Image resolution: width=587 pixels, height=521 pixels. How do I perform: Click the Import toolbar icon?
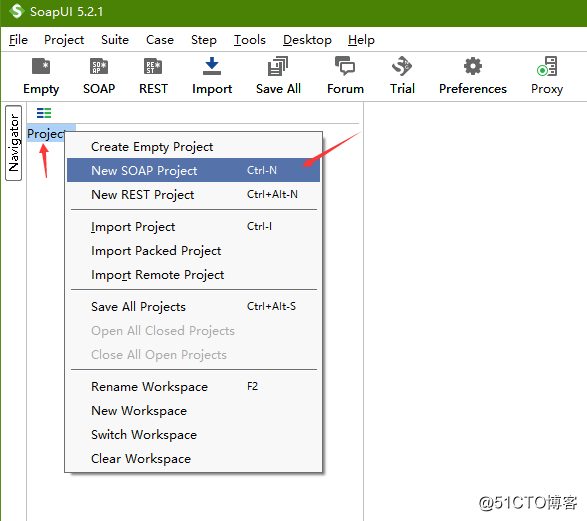coord(212,66)
